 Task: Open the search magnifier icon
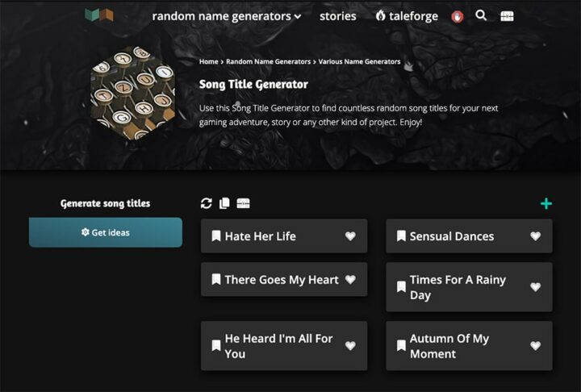coord(481,15)
